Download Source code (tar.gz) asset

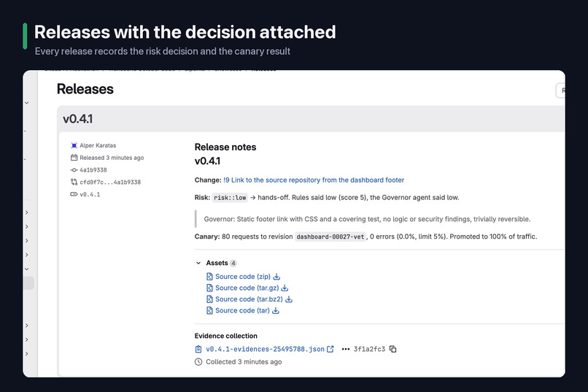tap(247, 288)
